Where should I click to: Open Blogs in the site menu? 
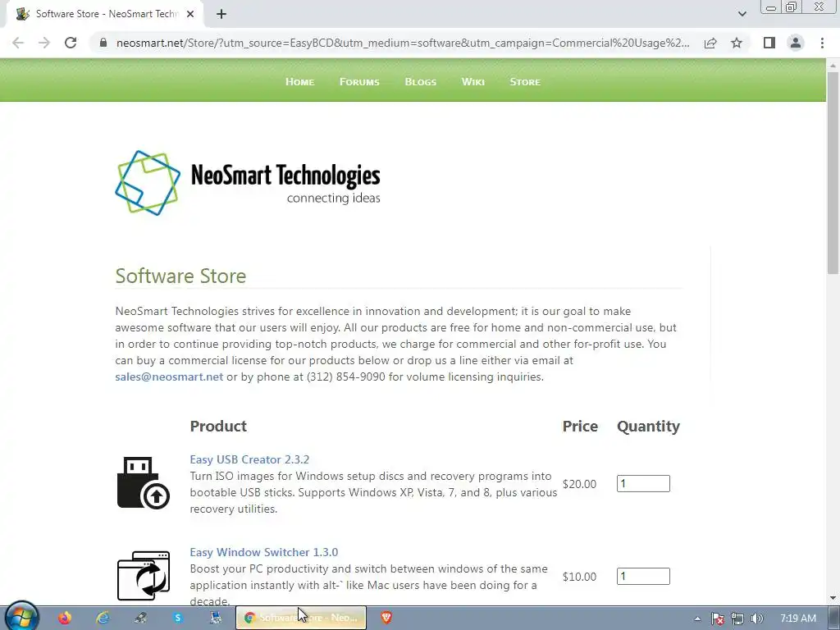point(421,82)
